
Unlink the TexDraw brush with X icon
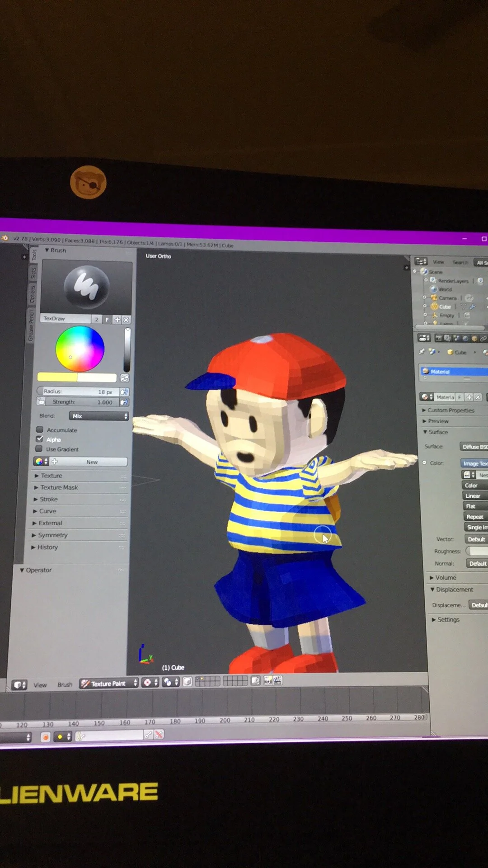[126, 320]
